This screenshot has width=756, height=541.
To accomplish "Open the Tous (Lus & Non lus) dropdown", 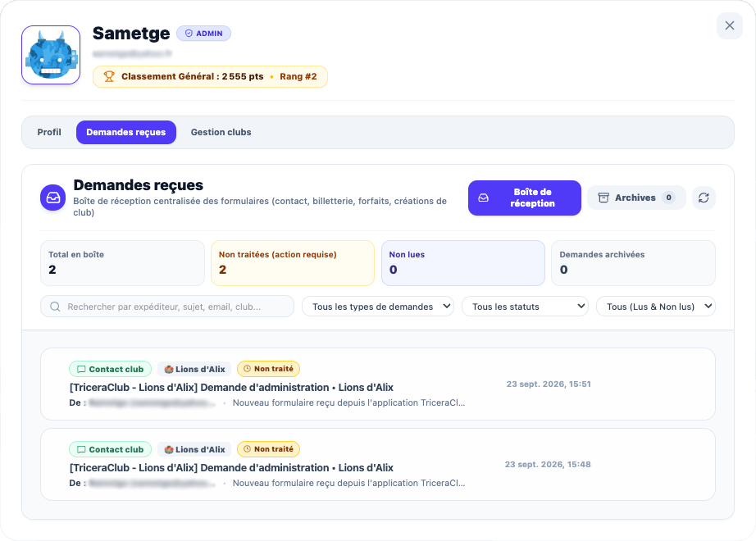I will tap(656, 307).
